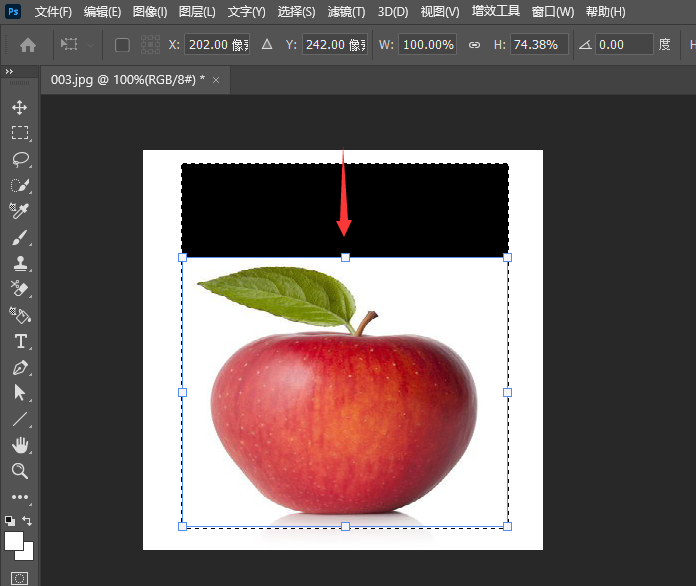
Task: Click the bottom-center transform handle
Action: [345, 527]
